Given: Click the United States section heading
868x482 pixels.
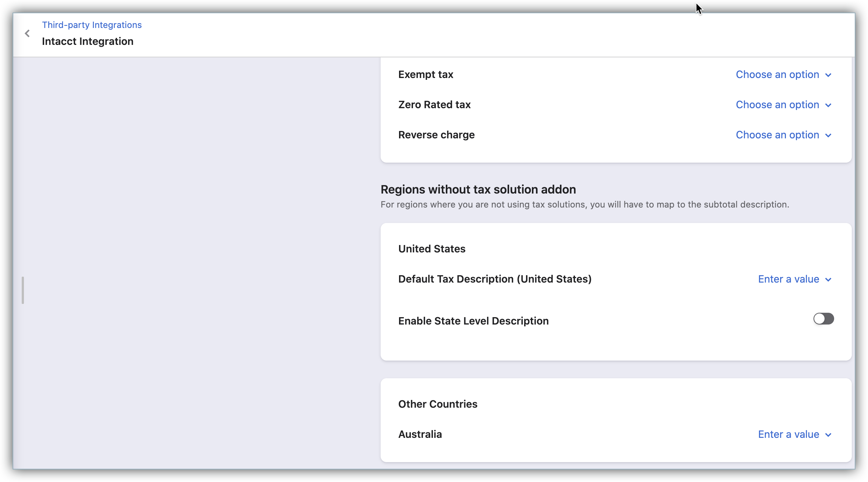Looking at the screenshot, I should 432,249.
